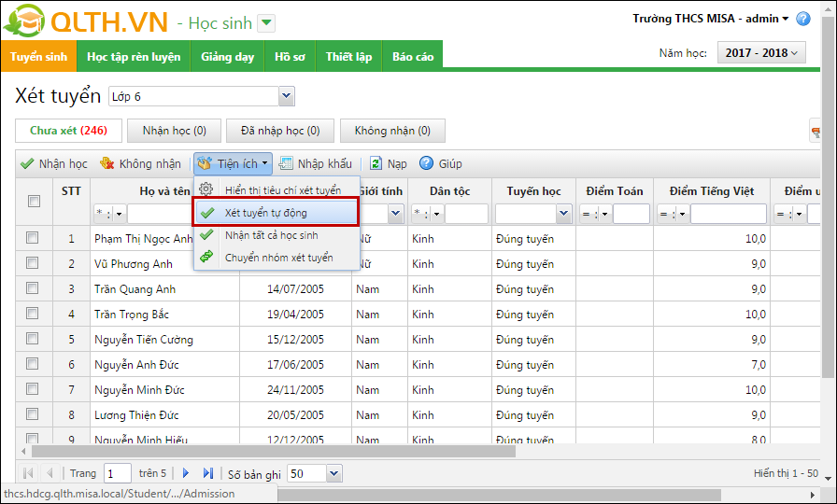
Task: Click the name Nguyễn Tiến Cường
Action: click(x=144, y=340)
